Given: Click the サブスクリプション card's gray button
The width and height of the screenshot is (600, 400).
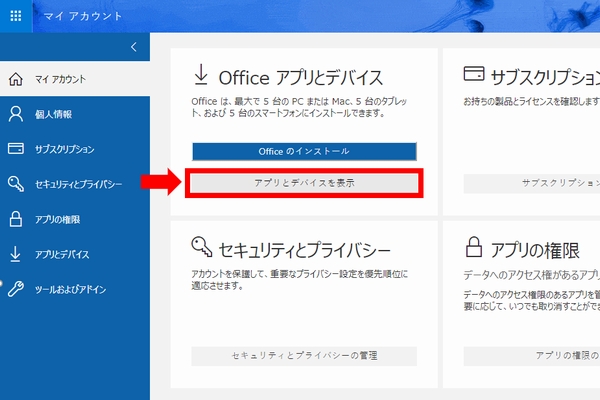Looking at the screenshot, I should tap(532, 183).
